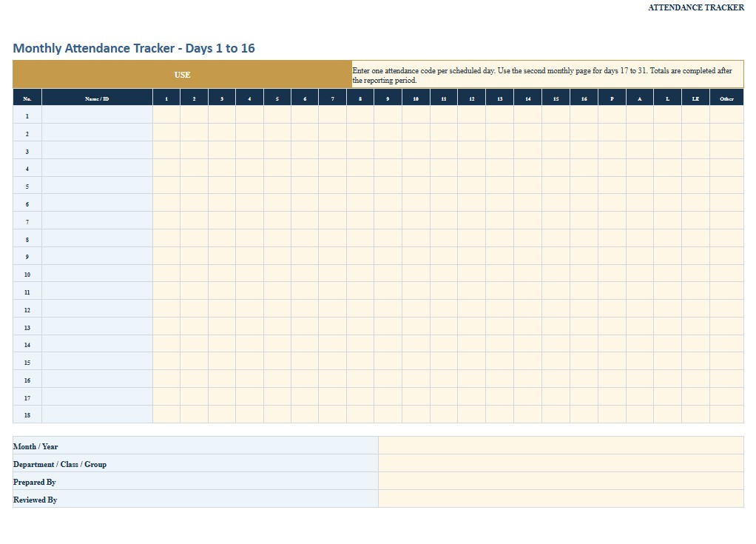Click the Name / ID field in row 6
This screenshot has width=756, height=544.
coord(97,203)
